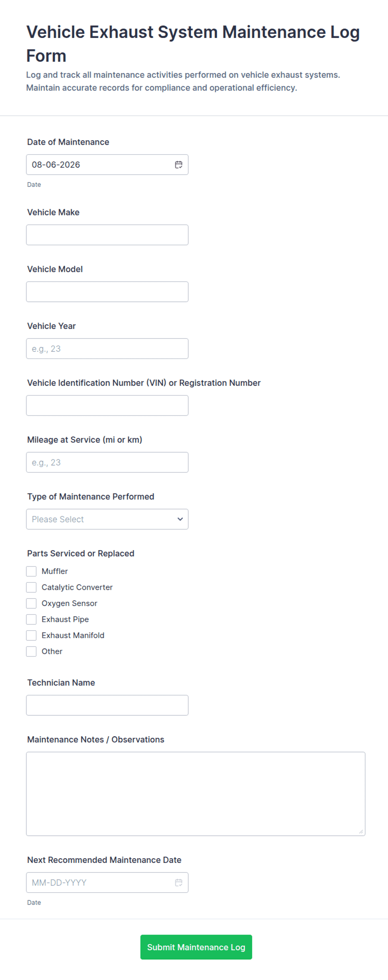Expand the Type of Maintenance Performed dropdown
388x980 pixels.
click(107, 519)
